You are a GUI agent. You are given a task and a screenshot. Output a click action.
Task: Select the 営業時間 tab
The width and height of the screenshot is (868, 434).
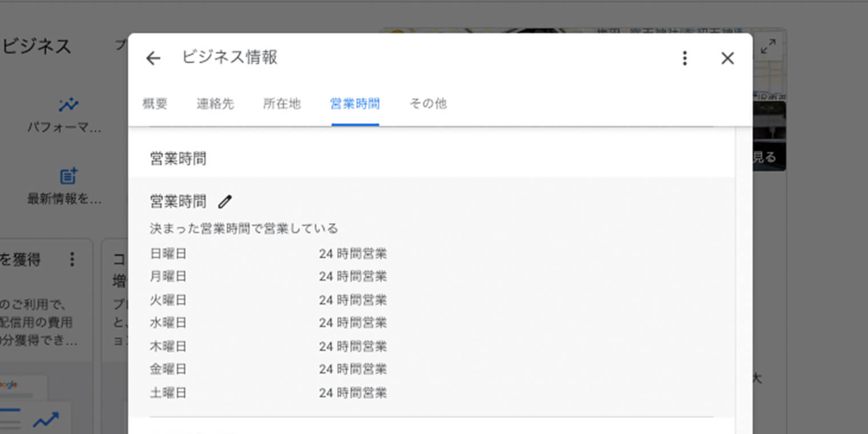pyautogui.click(x=355, y=104)
